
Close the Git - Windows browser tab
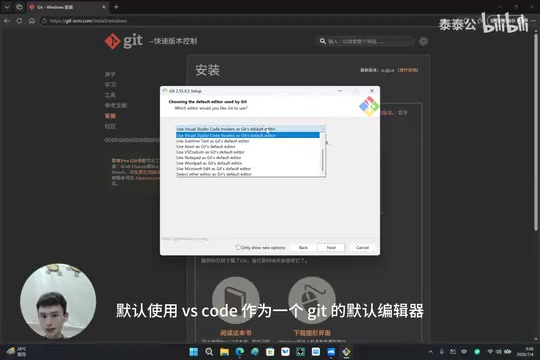(x=104, y=7)
